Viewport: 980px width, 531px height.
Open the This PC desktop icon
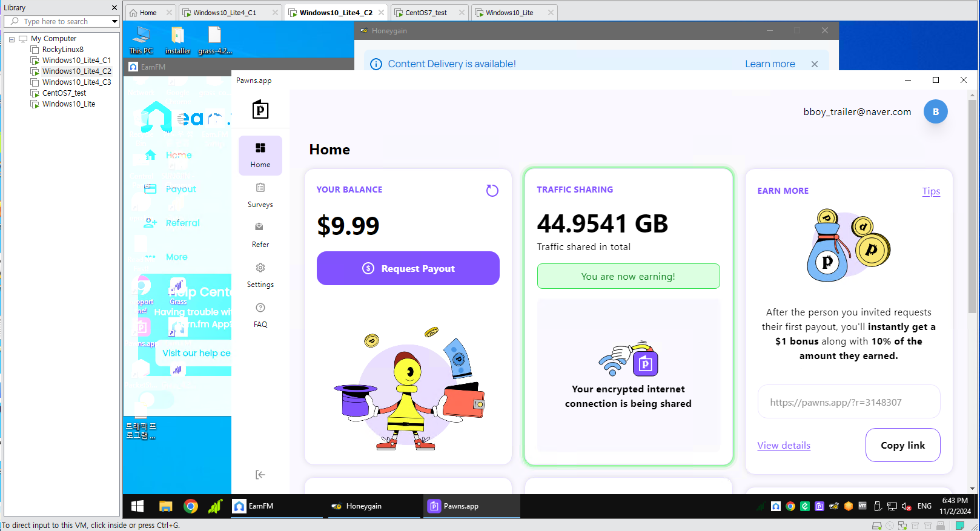(x=141, y=40)
